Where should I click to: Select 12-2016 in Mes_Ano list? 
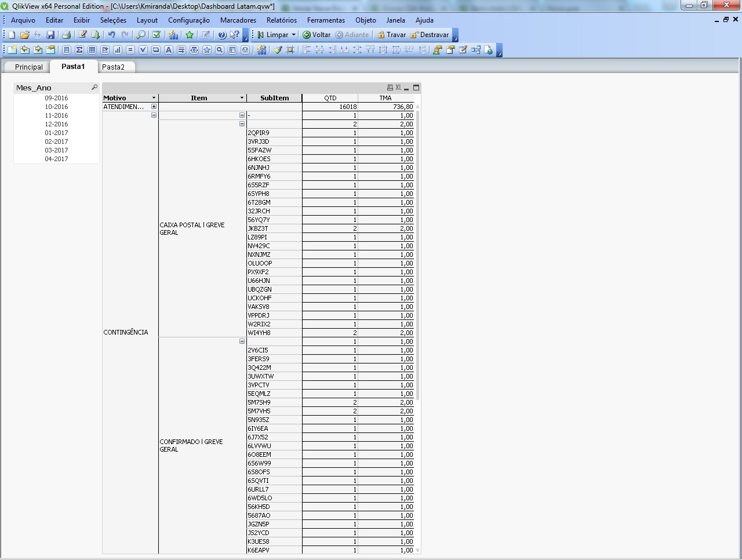point(56,124)
